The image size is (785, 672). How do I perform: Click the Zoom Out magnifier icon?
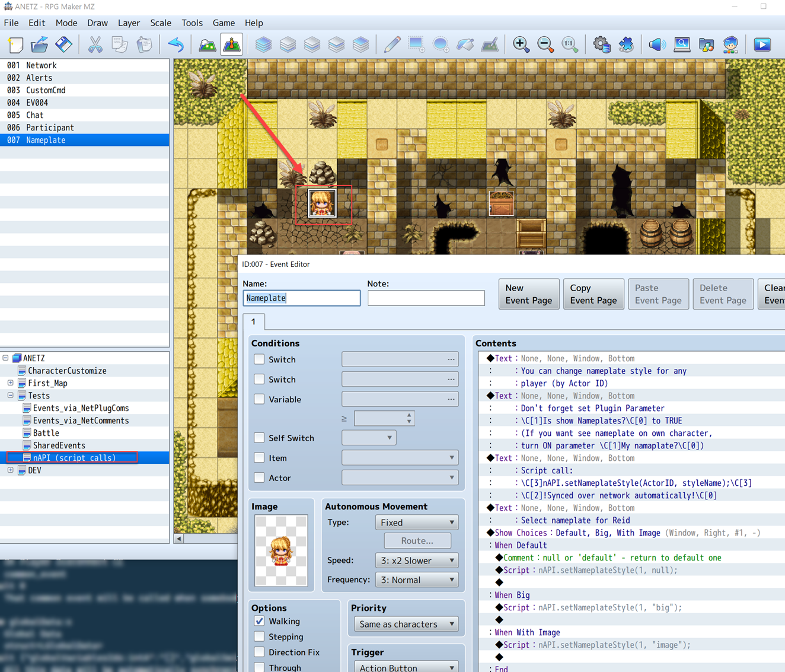coord(545,44)
